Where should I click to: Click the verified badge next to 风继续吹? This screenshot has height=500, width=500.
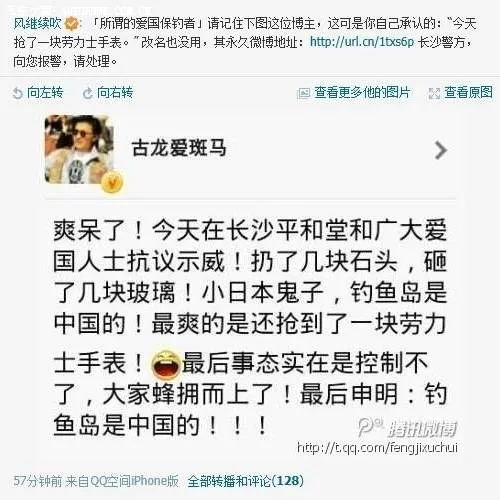(x=71, y=23)
